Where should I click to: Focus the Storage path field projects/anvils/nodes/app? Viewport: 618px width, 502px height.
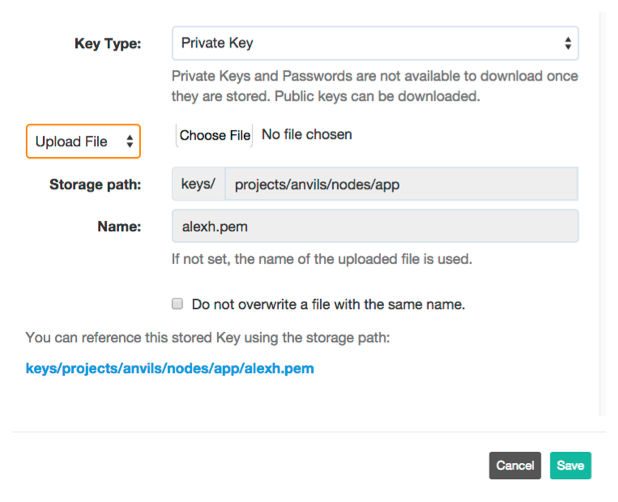click(401, 184)
